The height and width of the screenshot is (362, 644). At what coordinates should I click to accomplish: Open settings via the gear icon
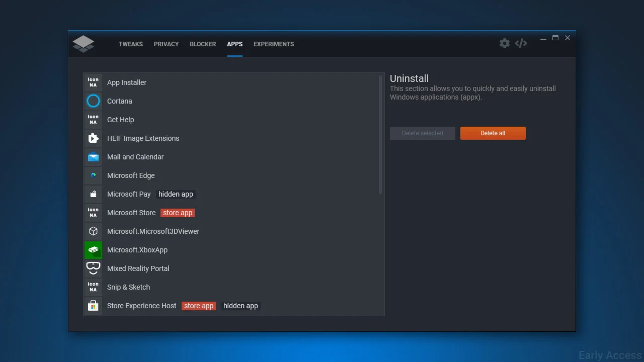[505, 43]
